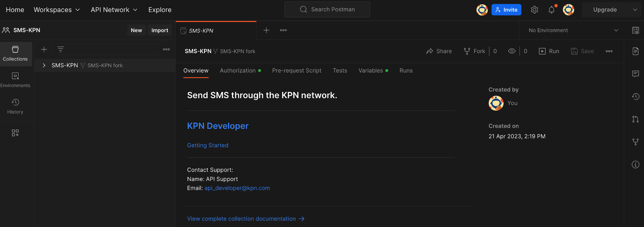Open the environment quick look icon

[x=635, y=30]
